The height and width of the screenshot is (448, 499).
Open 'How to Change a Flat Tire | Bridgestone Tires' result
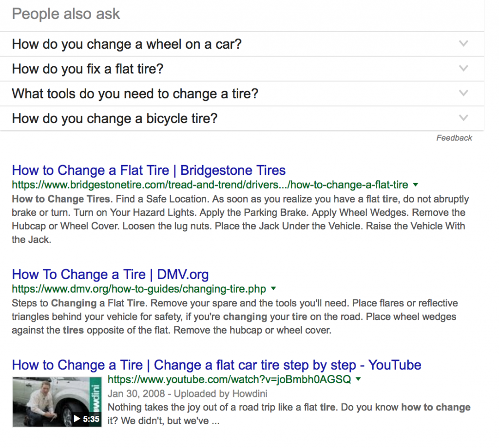pos(149,170)
